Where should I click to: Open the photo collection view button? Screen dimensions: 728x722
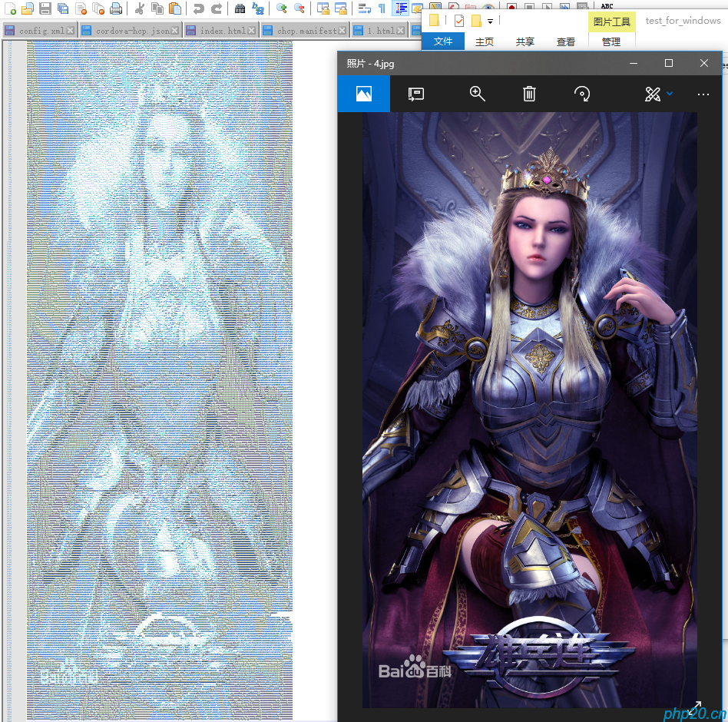pyautogui.click(x=364, y=94)
